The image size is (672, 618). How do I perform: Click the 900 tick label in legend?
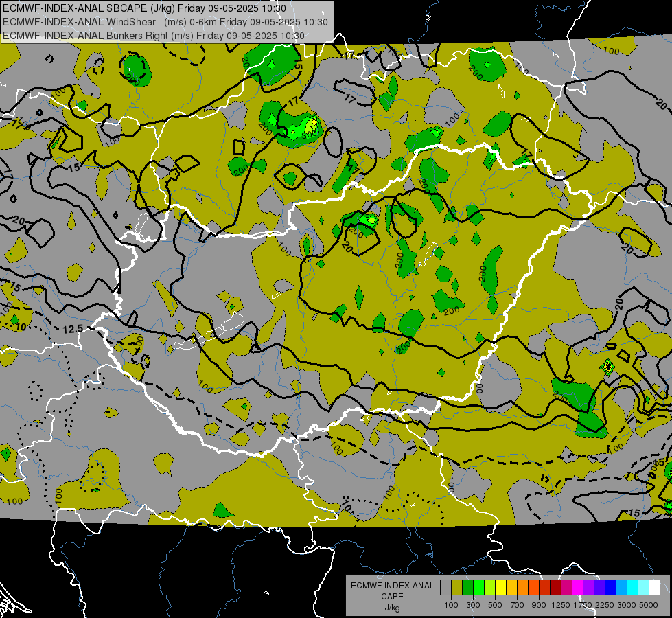click(539, 605)
